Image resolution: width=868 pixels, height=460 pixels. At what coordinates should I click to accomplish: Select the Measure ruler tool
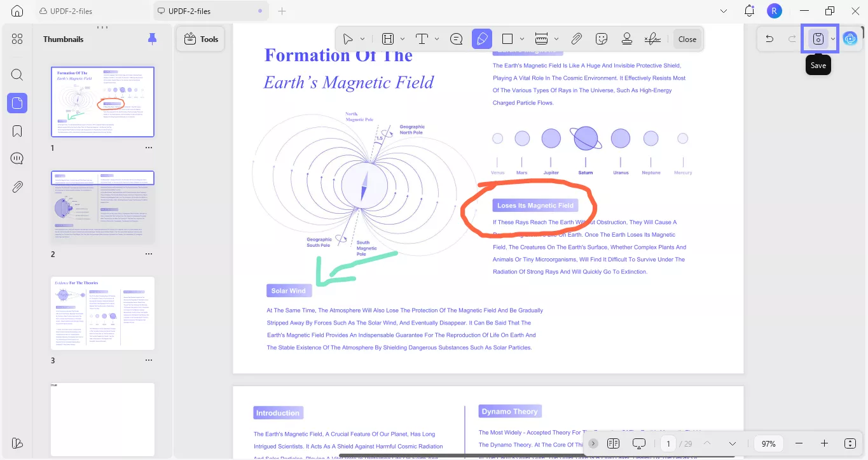[541, 39]
